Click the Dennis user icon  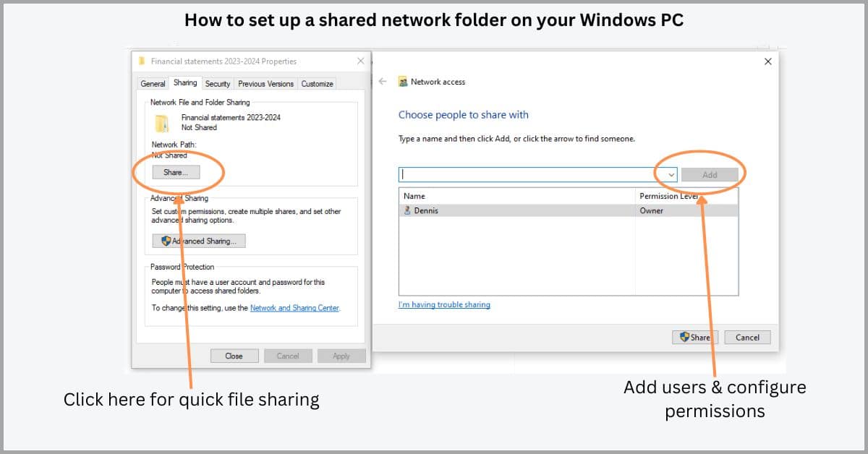click(x=407, y=210)
